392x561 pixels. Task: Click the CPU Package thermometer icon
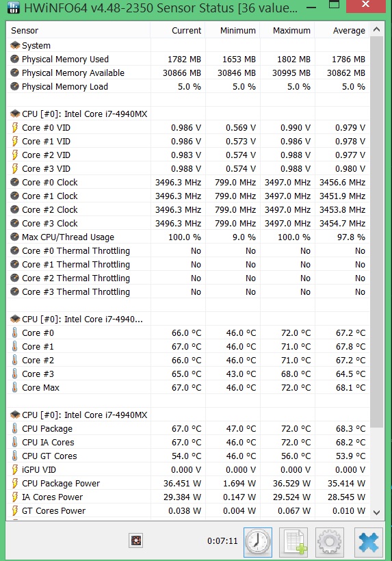pos(14,428)
